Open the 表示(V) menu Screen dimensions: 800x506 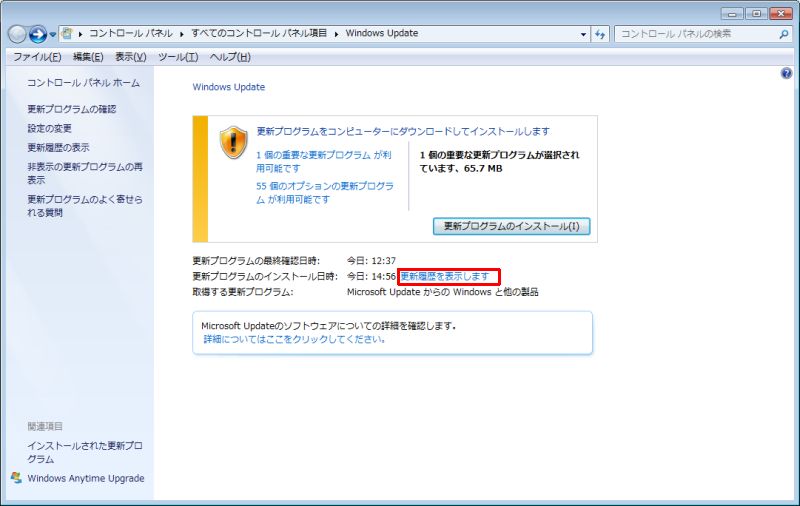131,57
